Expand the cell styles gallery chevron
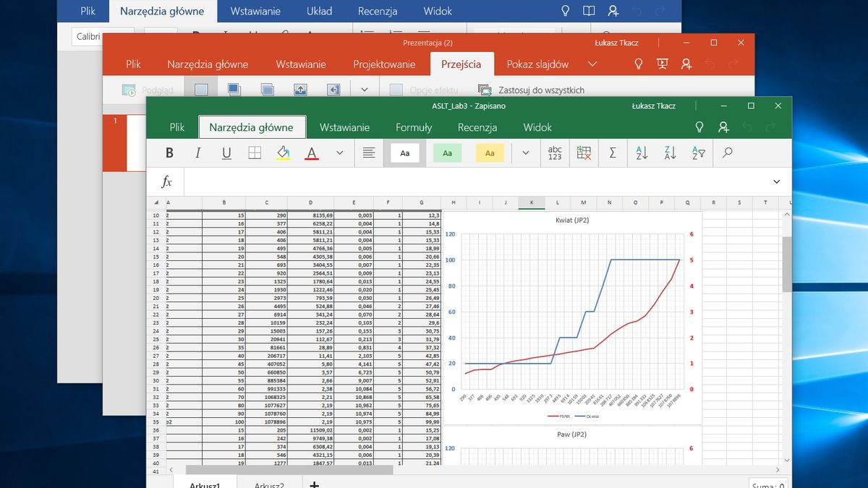This screenshot has width=868, height=488. pos(526,153)
